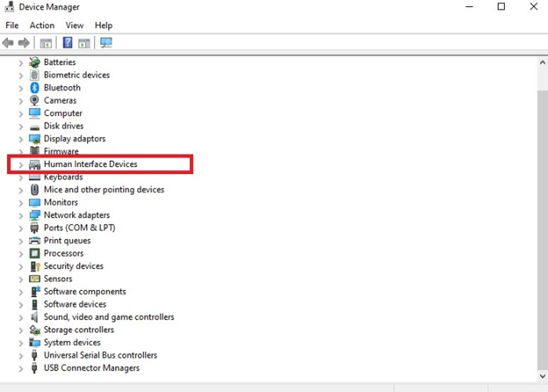Click the Human Interface Devices icon

point(35,164)
